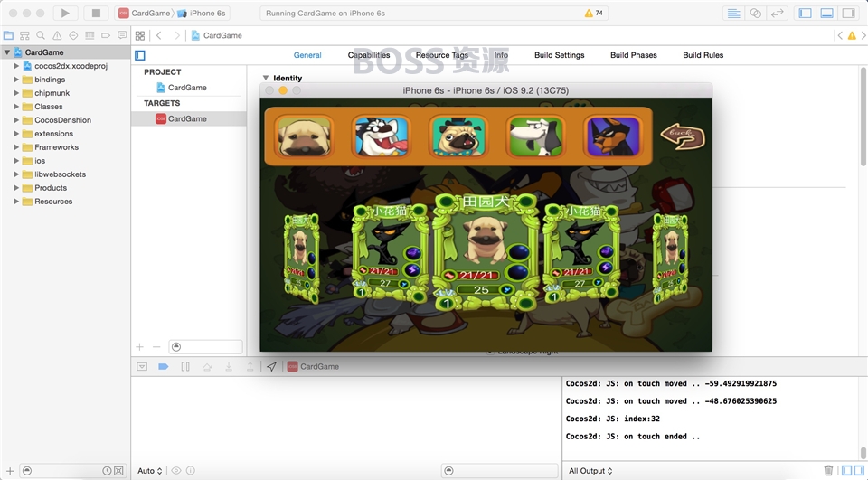Expand the bindings folder
868x480 pixels.
coord(16,80)
